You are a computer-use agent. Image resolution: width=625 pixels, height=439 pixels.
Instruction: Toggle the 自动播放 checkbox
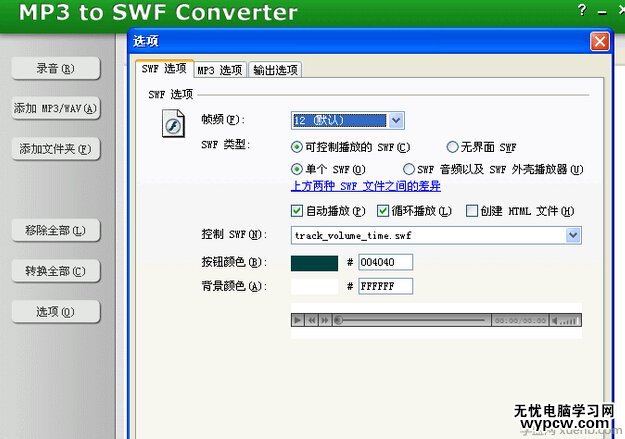[x=297, y=211]
